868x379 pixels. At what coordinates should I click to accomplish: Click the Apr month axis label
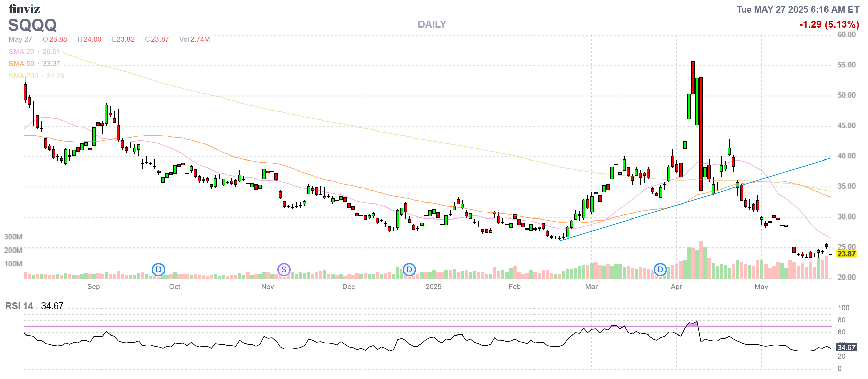[676, 287]
